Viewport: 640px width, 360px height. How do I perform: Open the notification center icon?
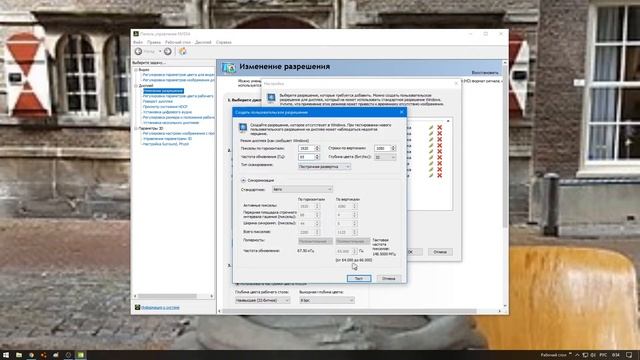click(629, 355)
